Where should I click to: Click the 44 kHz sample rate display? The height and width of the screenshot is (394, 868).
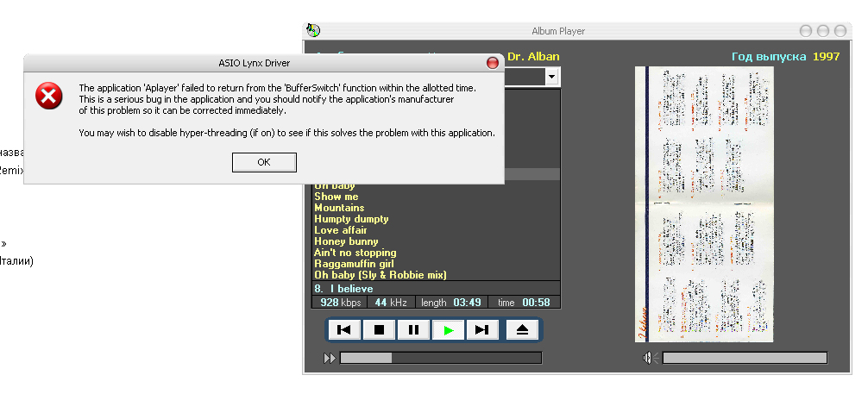pyautogui.click(x=391, y=302)
